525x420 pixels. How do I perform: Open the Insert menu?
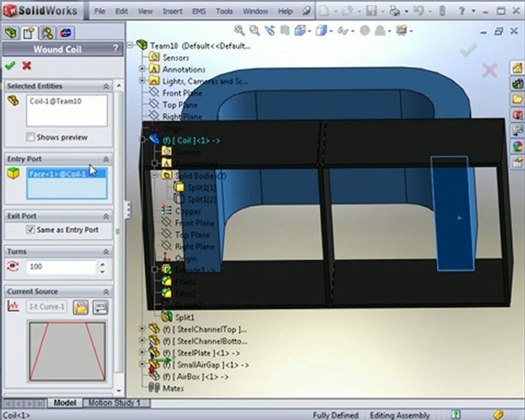173,11
